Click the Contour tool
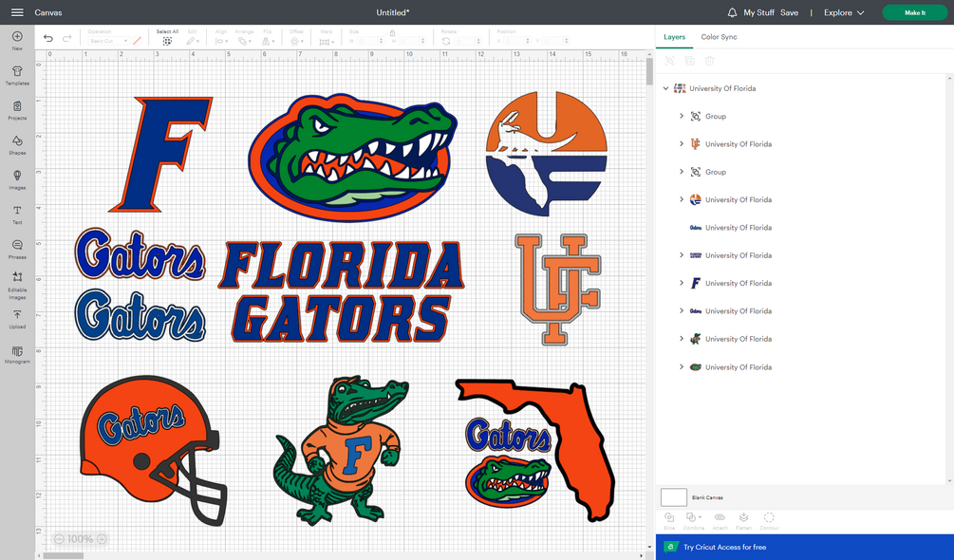The image size is (954, 560). pyautogui.click(x=769, y=520)
